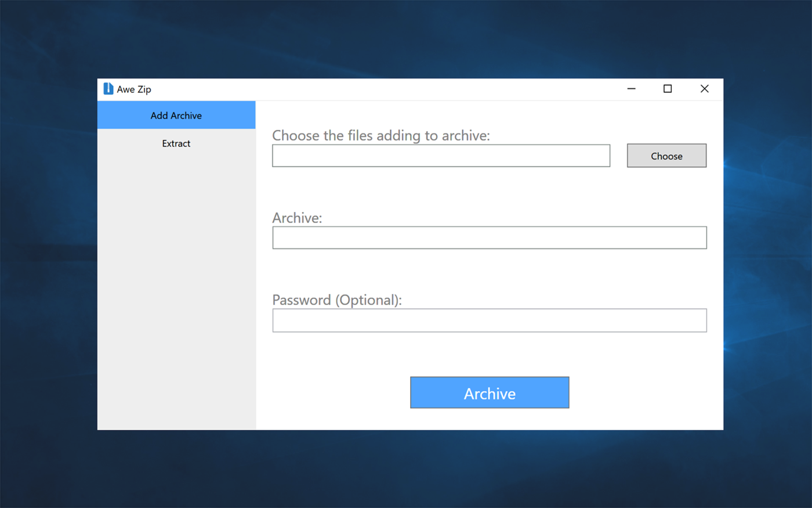Close the Awe Zip window

[704, 89]
